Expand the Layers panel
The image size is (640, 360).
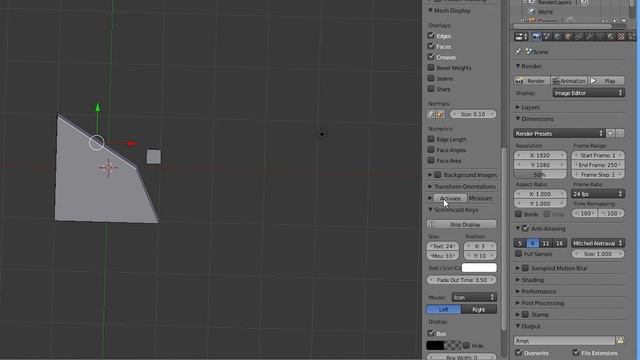518,107
